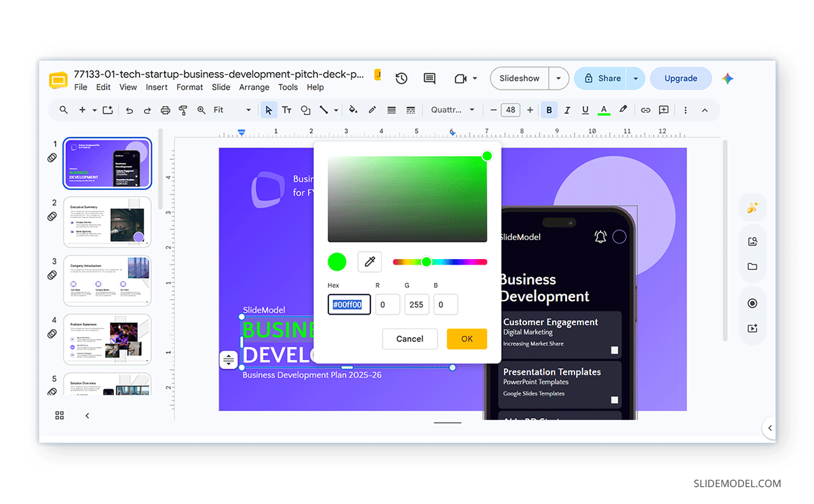Click the print icon

tap(166, 110)
